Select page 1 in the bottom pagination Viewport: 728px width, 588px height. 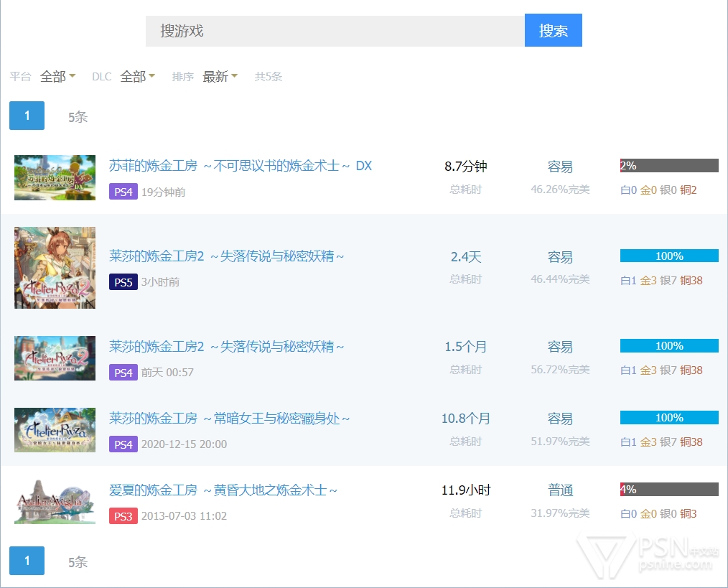click(27, 561)
